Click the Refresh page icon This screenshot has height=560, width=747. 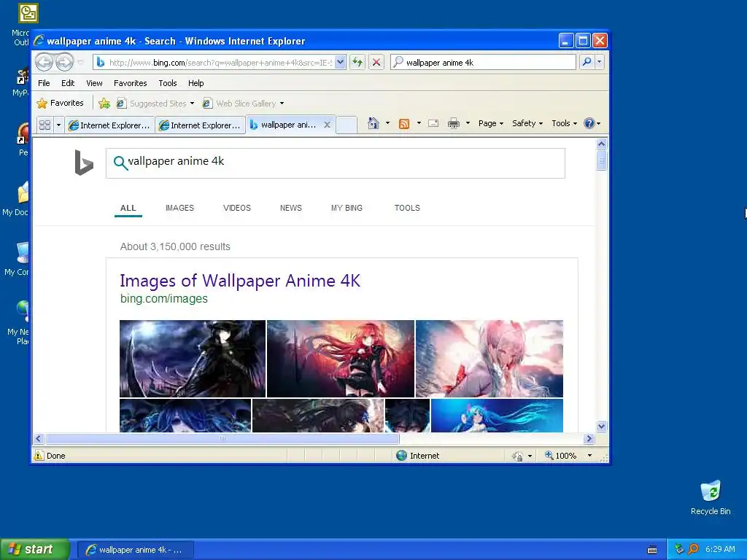357,62
